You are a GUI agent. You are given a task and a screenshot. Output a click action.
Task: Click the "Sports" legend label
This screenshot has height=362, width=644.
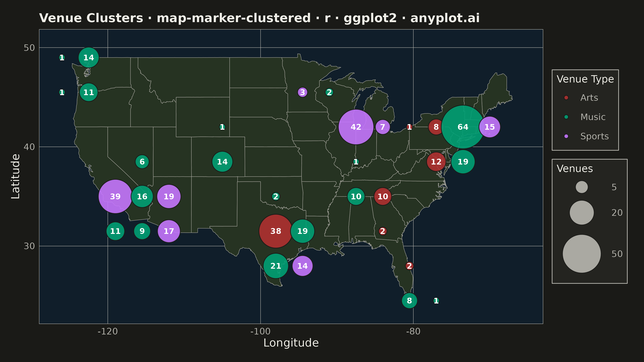click(x=594, y=136)
